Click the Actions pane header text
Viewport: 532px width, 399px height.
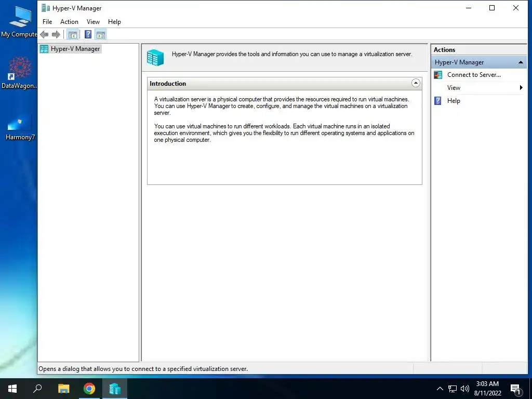444,49
